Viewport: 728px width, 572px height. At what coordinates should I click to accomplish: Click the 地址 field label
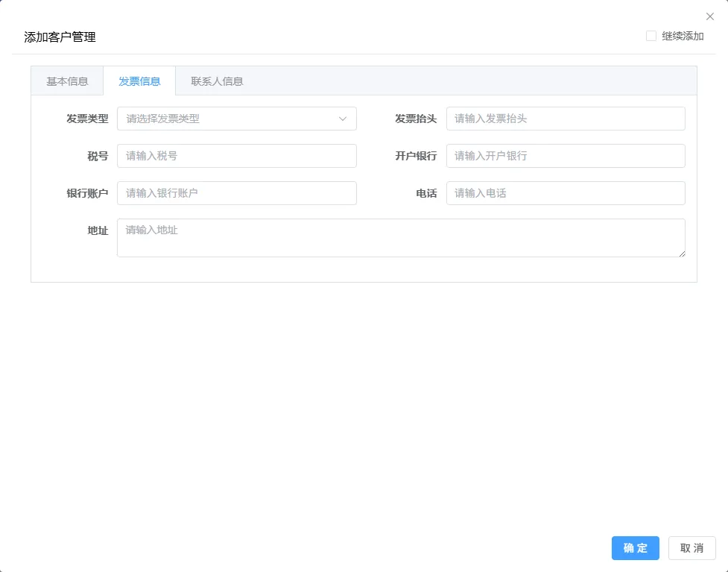pyautogui.click(x=98, y=230)
